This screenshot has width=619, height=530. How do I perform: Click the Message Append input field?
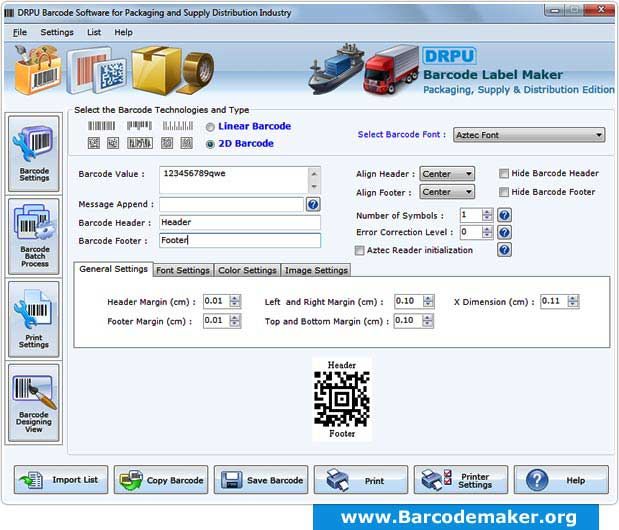(232, 204)
